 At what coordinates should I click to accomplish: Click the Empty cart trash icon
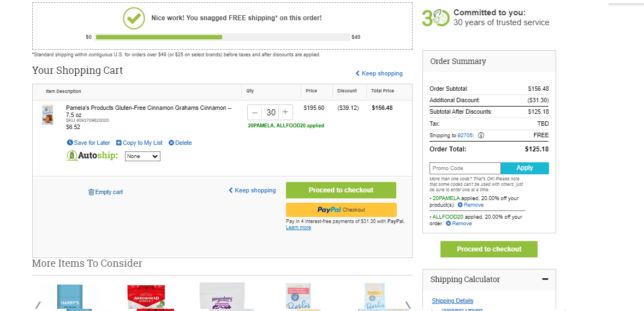click(x=91, y=192)
